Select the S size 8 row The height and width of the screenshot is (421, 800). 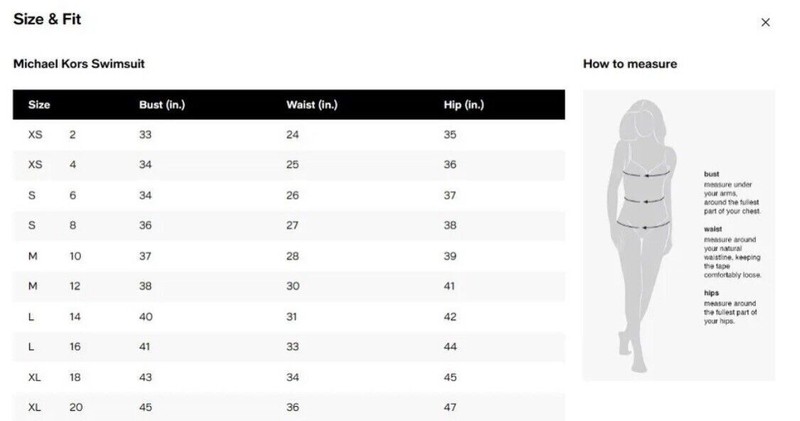289,226
